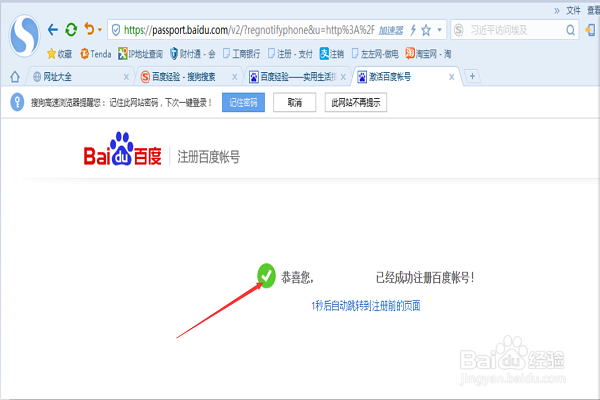Open the 淘宝网 bookmark
600x400 pixels.
pyautogui.click(x=428, y=54)
